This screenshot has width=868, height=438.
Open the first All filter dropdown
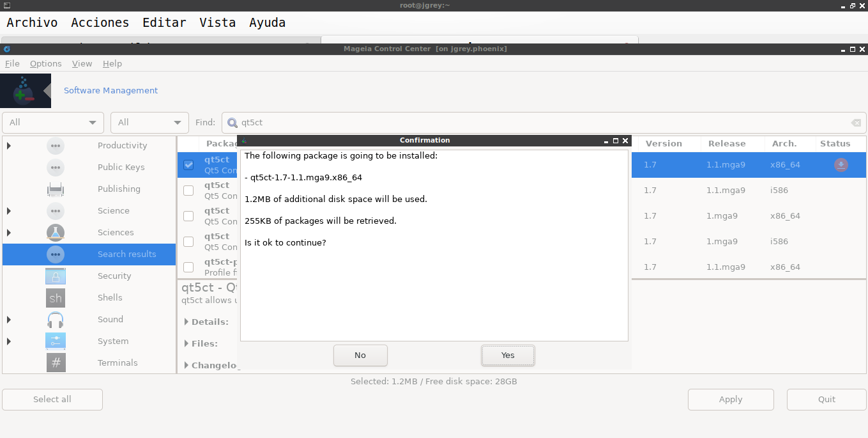(53, 123)
